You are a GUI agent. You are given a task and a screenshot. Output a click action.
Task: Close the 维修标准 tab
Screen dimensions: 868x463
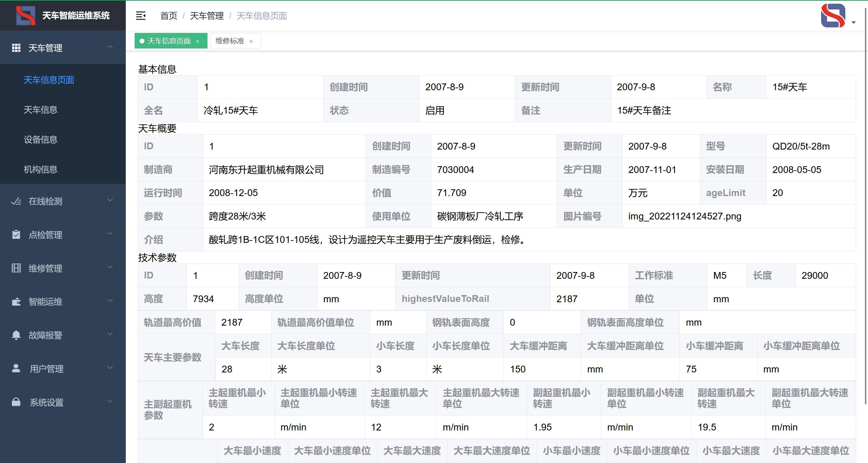click(x=251, y=41)
